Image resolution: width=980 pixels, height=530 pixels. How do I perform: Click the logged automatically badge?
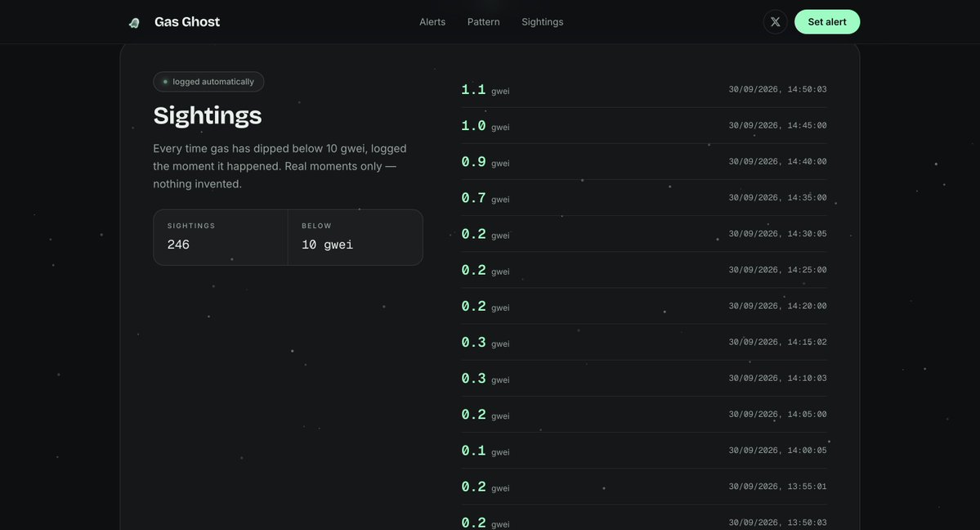point(208,81)
